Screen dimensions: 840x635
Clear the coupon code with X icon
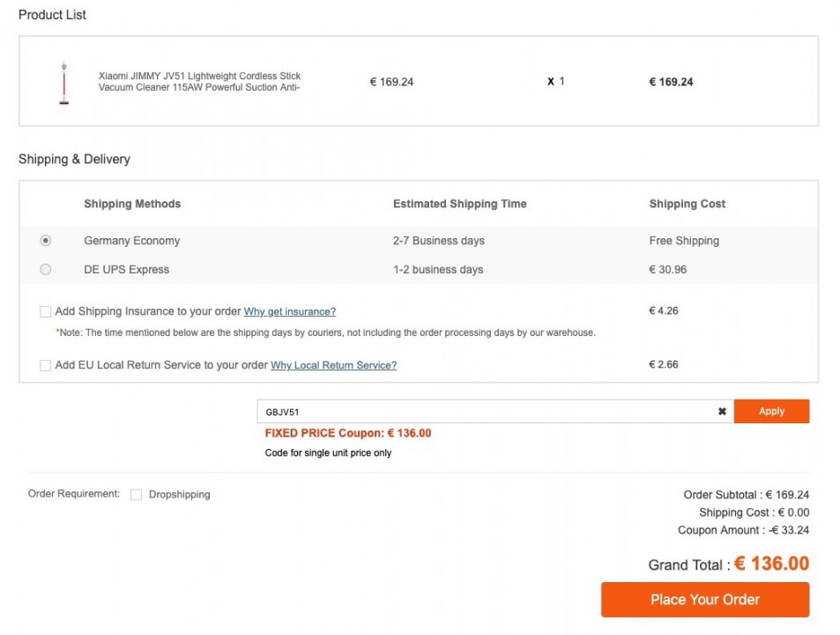pos(722,412)
